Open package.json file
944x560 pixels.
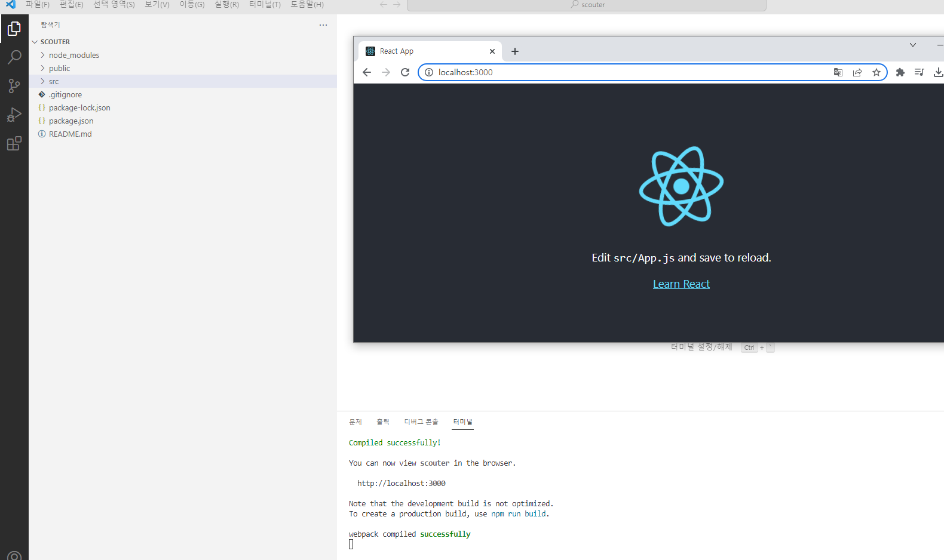[x=183, y=121]
